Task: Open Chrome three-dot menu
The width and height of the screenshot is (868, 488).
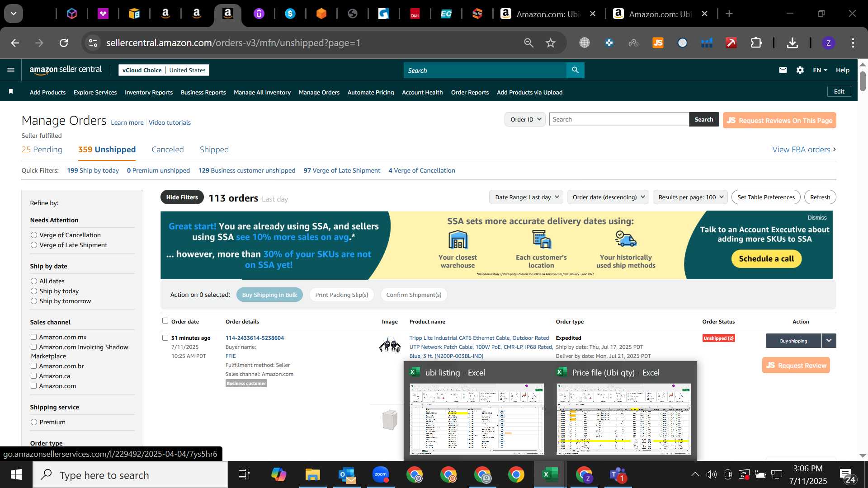Action: [x=853, y=43]
